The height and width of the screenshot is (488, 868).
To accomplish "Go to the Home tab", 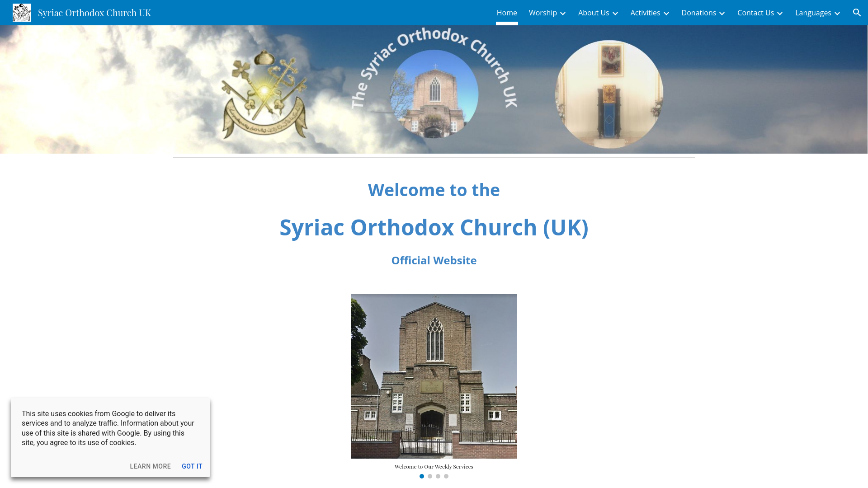I will pyautogui.click(x=507, y=13).
